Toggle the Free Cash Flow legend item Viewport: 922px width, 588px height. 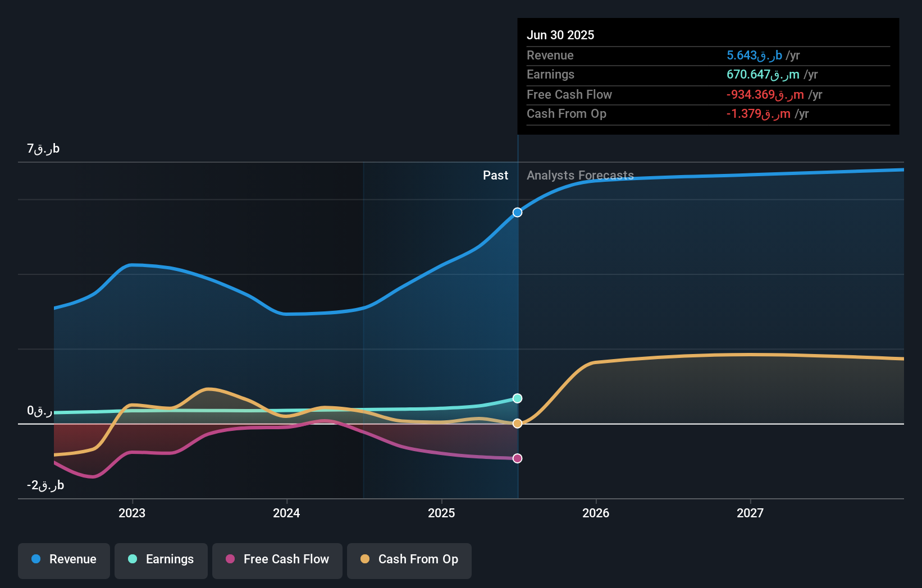[x=277, y=559]
